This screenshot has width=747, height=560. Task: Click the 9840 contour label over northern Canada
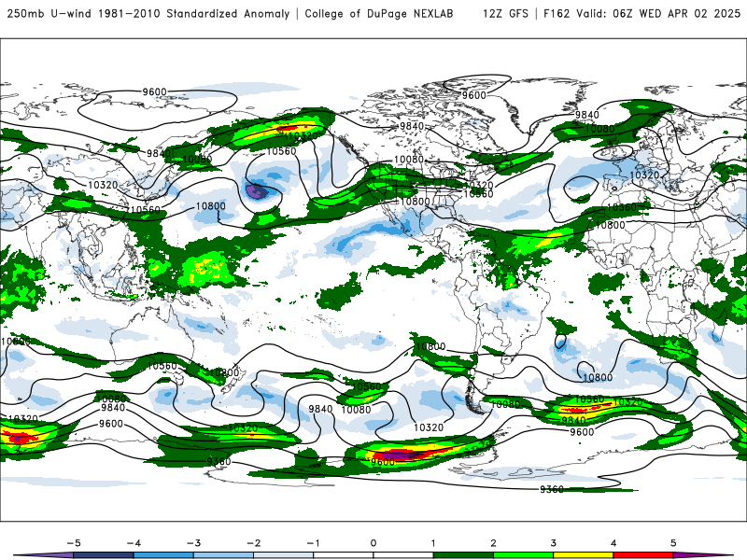(x=412, y=126)
